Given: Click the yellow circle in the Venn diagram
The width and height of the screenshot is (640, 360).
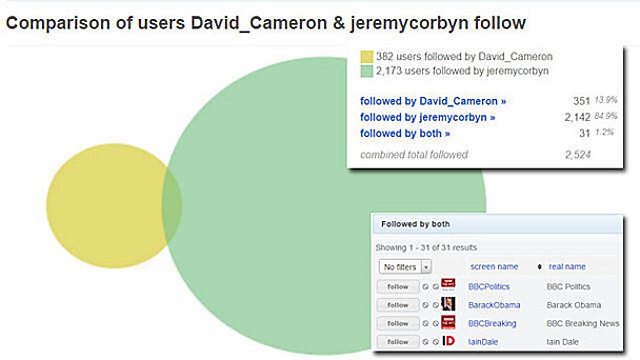Looking at the screenshot, I should pos(106,206).
